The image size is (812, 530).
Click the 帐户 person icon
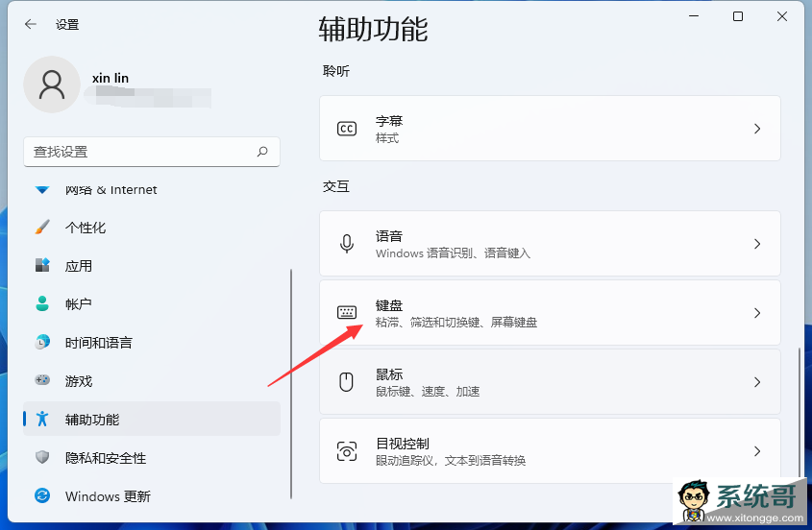[x=42, y=303]
